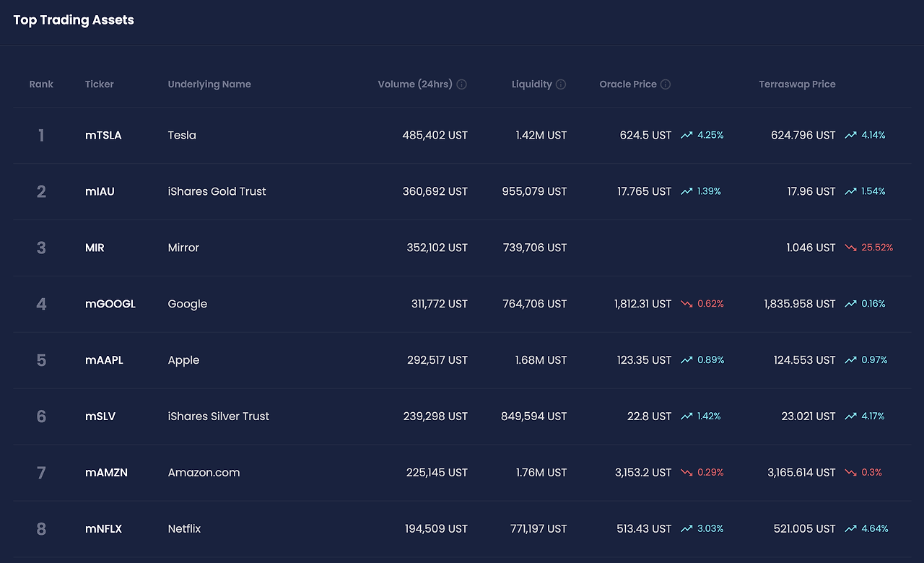Click the 23.021 UST Terraswap price
Screen dimensions: 924x563
click(808, 416)
